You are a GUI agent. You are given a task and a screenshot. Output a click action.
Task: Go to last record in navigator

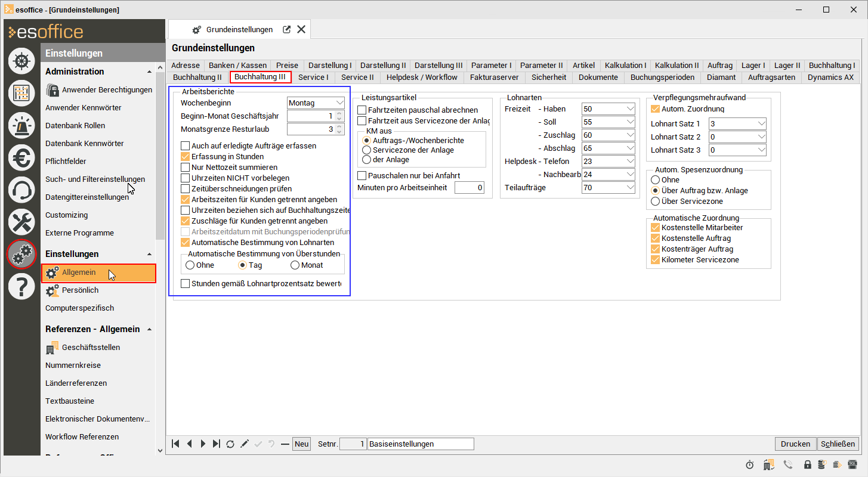217,444
